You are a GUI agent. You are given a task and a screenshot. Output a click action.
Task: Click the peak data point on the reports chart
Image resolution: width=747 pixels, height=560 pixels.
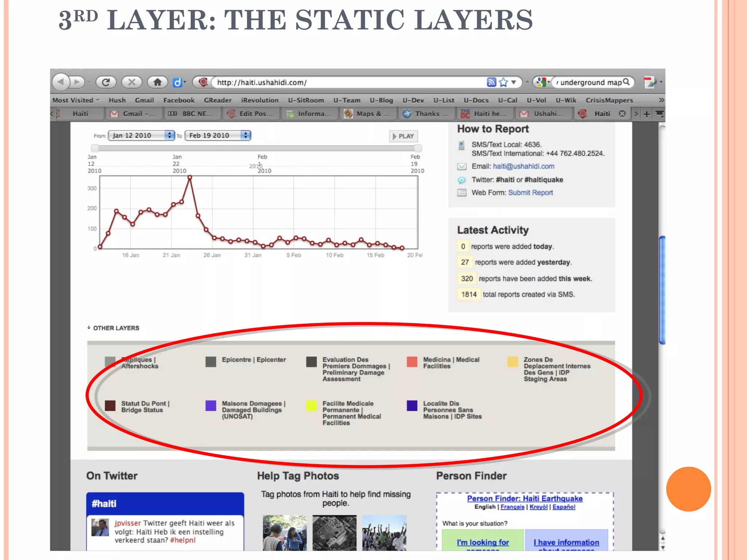190,177
